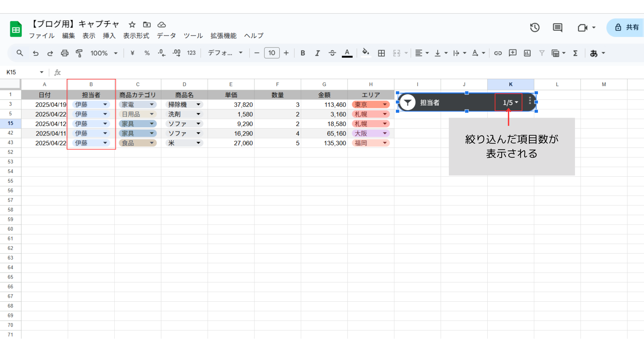The image size is (644, 351).
Task: Click the functions sigma icon
Action: pos(575,53)
